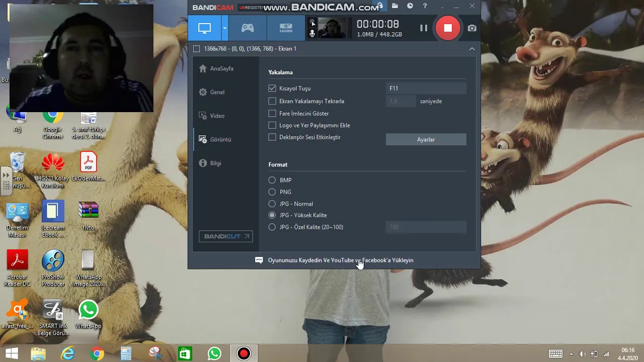
Task: Select BMP format
Action: tap(272, 180)
